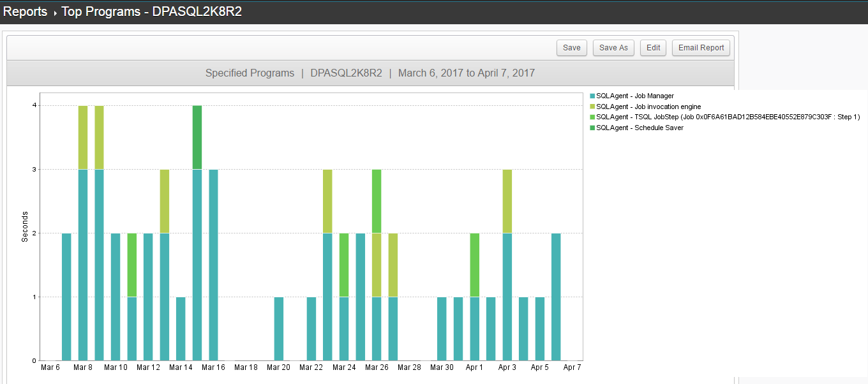868x384 pixels.
Task: Click the Email Report button
Action: click(701, 48)
